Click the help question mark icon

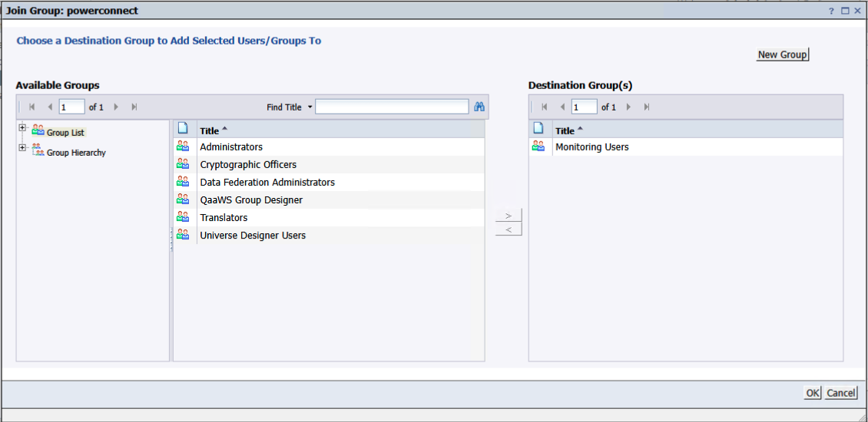click(x=831, y=11)
